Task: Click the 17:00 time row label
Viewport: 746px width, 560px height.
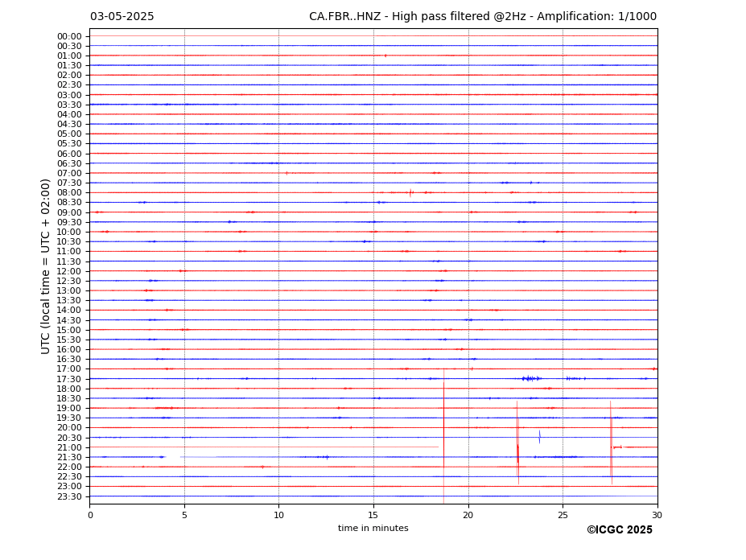Action: coord(69,369)
